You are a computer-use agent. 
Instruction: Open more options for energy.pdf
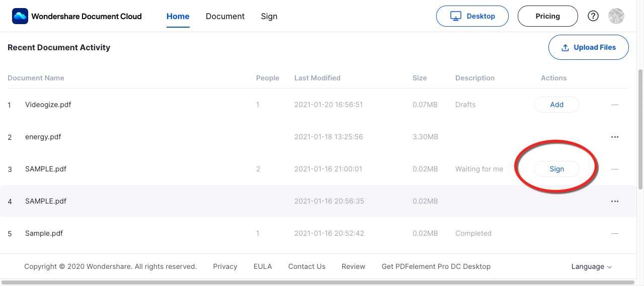pyautogui.click(x=614, y=137)
